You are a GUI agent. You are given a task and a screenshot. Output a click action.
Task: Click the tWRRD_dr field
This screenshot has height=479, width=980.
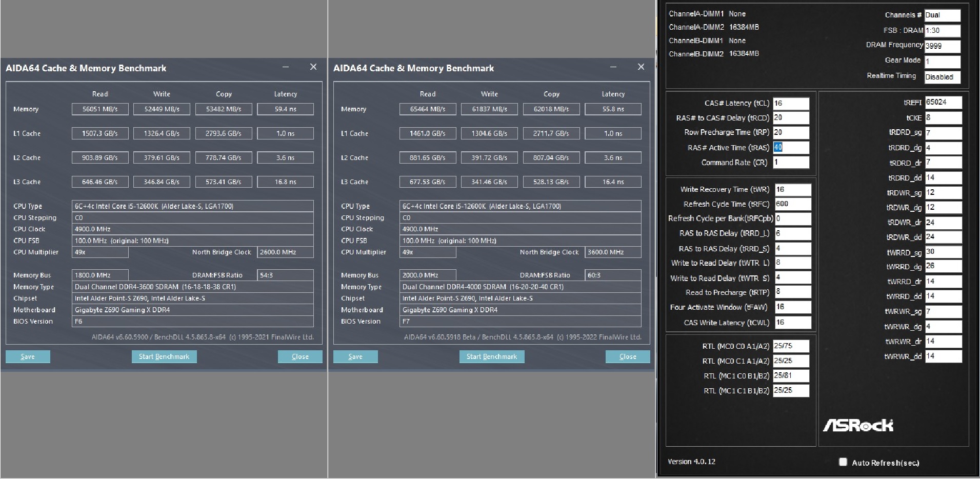[x=944, y=282]
